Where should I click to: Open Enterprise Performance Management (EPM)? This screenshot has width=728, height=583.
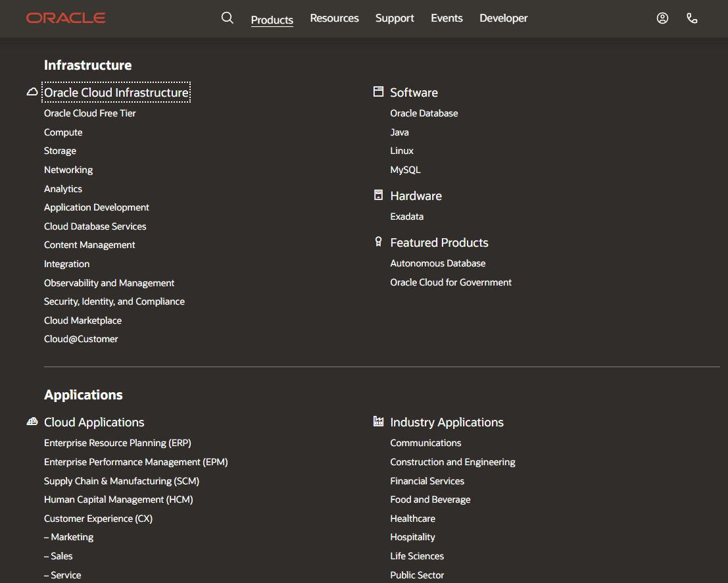click(136, 462)
